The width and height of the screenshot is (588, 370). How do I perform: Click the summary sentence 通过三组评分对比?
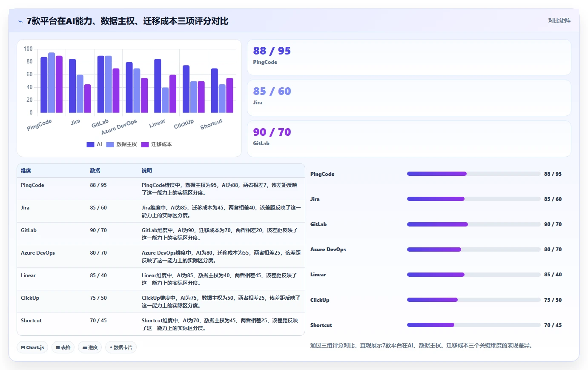click(x=422, y=345)
